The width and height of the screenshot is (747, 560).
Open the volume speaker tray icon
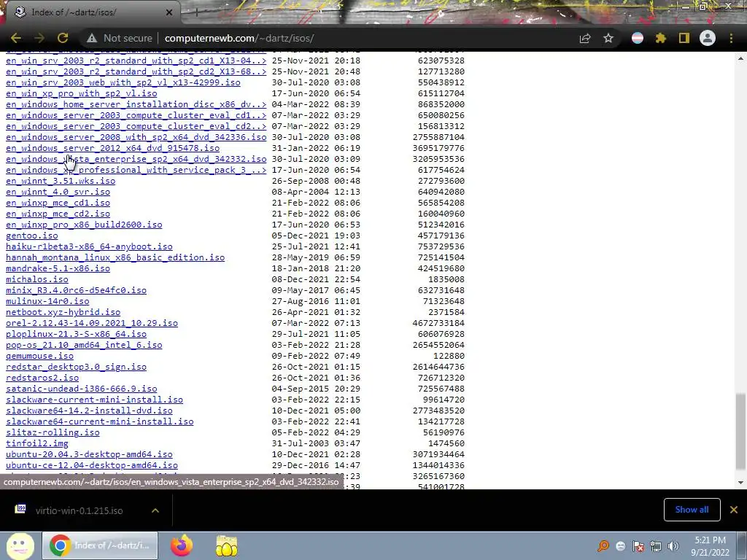click(673, 546)
